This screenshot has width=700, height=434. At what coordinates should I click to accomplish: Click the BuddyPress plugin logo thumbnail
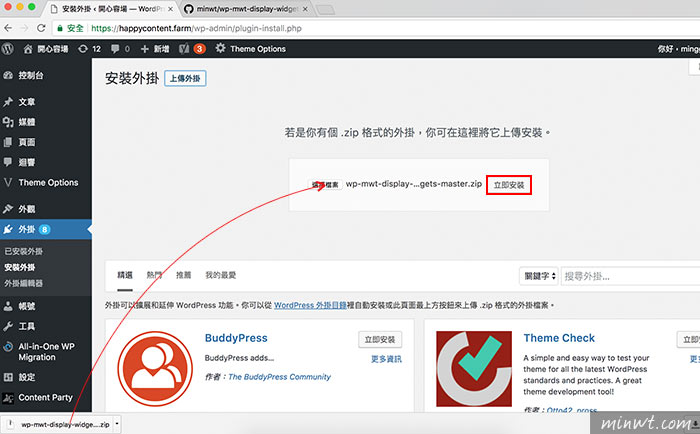(155, 368)
